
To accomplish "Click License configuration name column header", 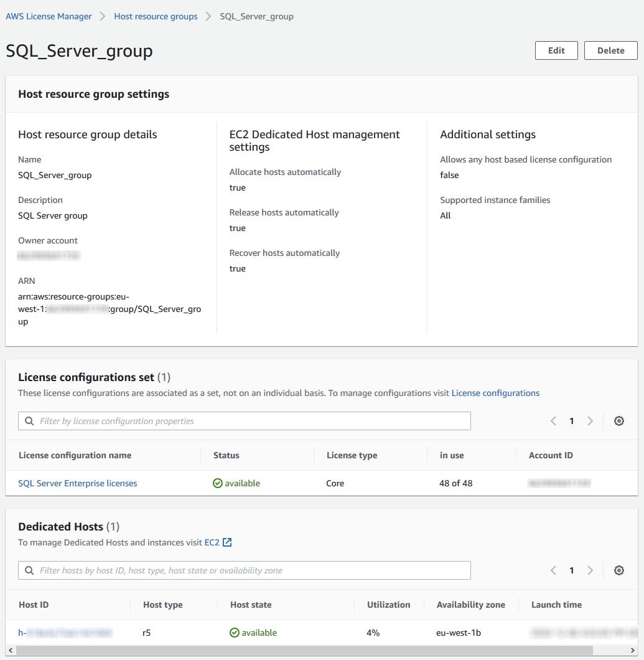I will coord(75,455).
